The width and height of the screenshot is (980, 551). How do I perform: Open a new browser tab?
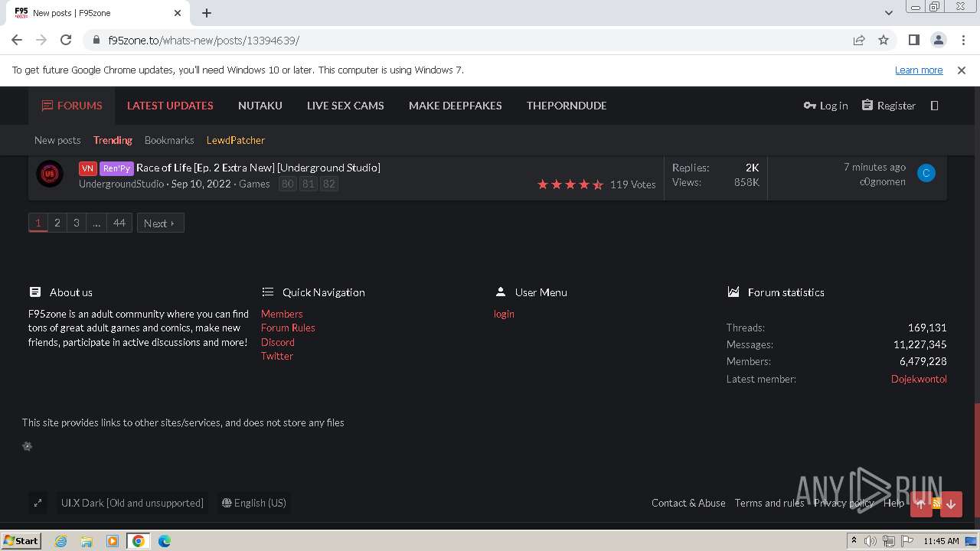(207, 12)
